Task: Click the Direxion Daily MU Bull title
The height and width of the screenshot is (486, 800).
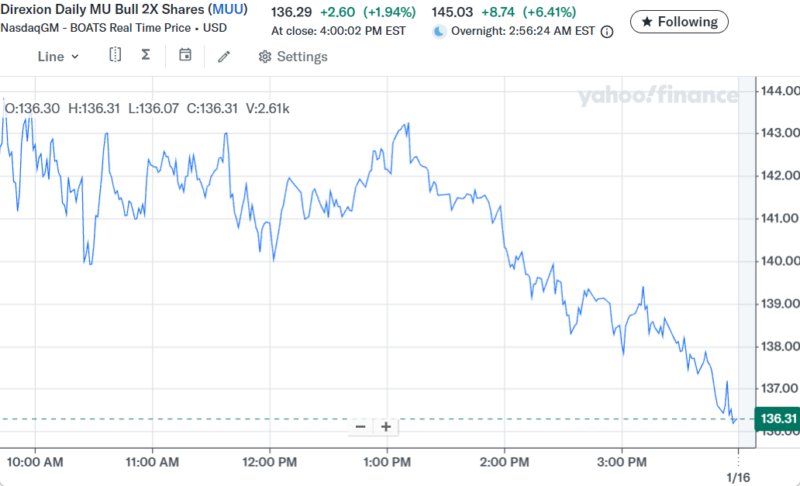Action: tap(102, 11)
